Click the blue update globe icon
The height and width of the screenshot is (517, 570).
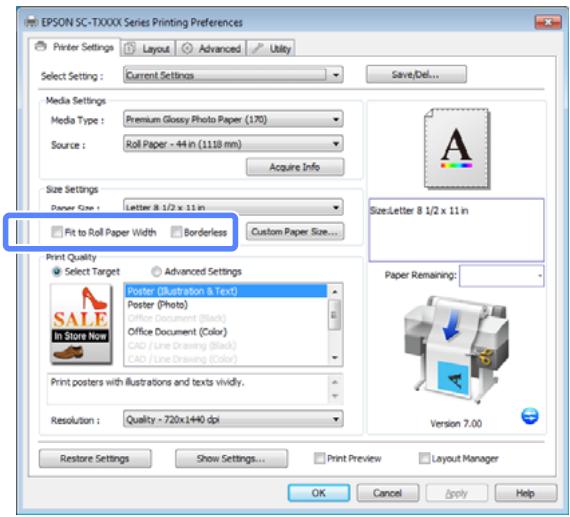530,416
